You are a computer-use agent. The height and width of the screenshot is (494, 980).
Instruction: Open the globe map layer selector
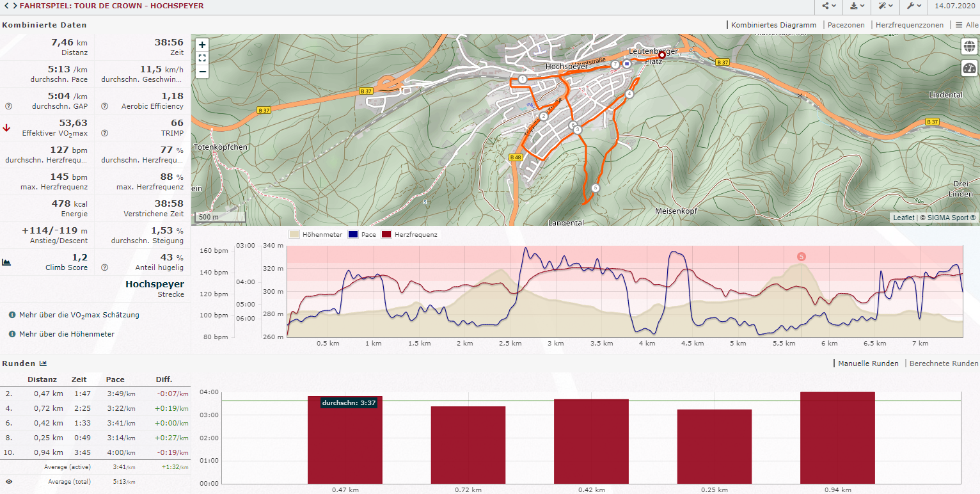(969, 47)
